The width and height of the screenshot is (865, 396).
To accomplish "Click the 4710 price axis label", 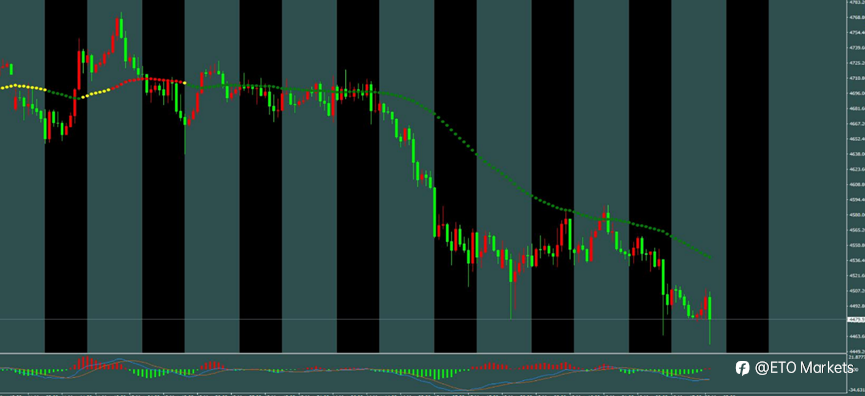I will click(857, 78).
